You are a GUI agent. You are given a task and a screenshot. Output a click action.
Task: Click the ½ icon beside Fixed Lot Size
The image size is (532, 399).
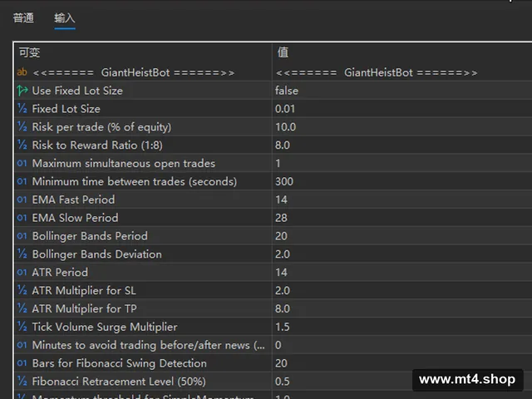pos(22,109)
